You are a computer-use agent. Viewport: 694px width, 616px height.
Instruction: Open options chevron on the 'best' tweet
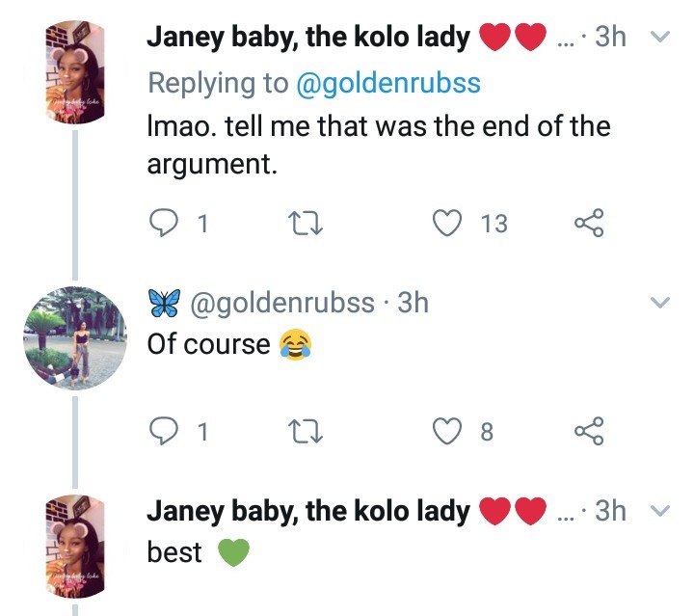pos(660,511)
